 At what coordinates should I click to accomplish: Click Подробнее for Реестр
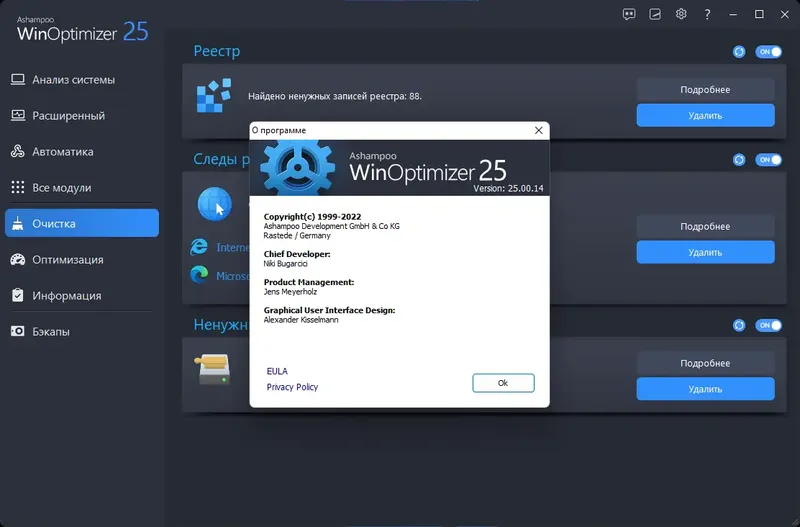pos(705,89)
